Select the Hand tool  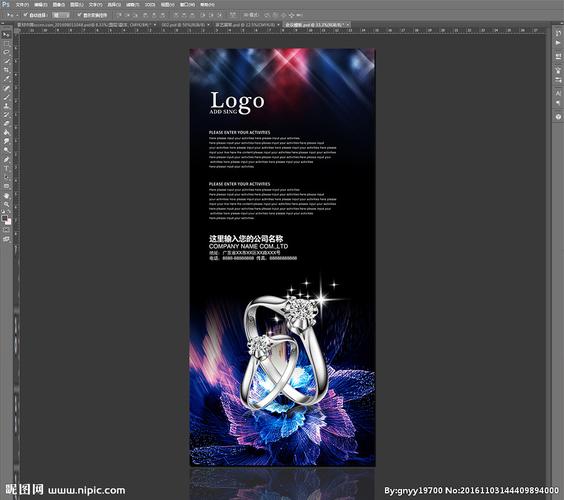point(6,196)
